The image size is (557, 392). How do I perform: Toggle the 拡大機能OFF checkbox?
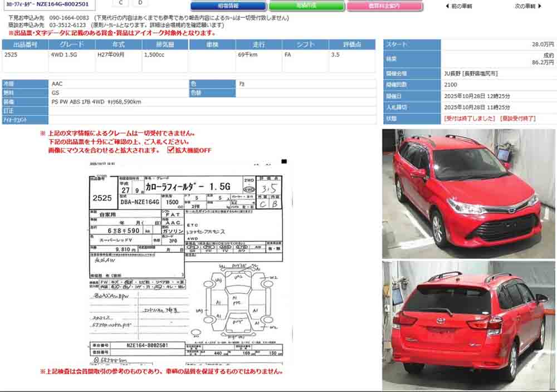point(171,150)
